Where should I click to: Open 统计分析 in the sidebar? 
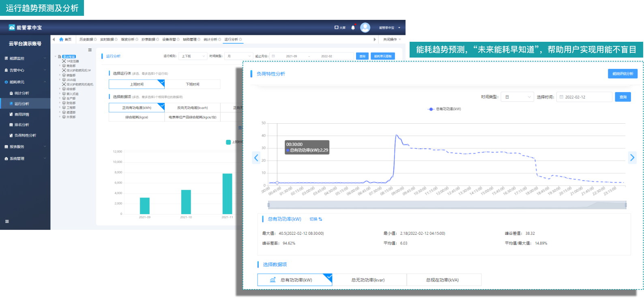[x=22, y=93]
